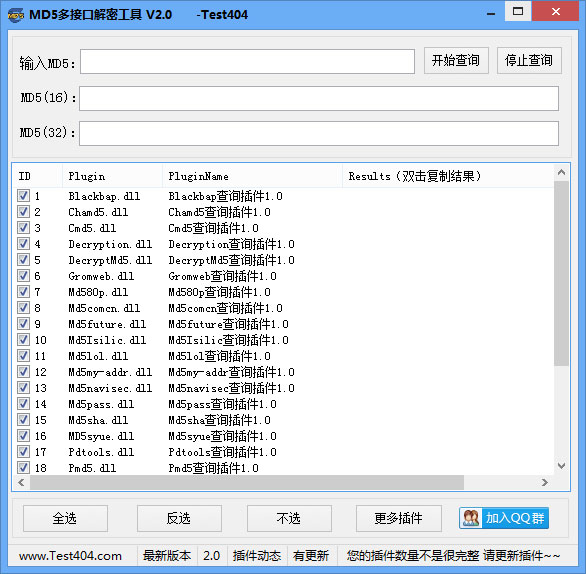Click the vertical scrollbar thumb in plugin list
This screenshot has width=586, height=574.
[x=561, y=274]
